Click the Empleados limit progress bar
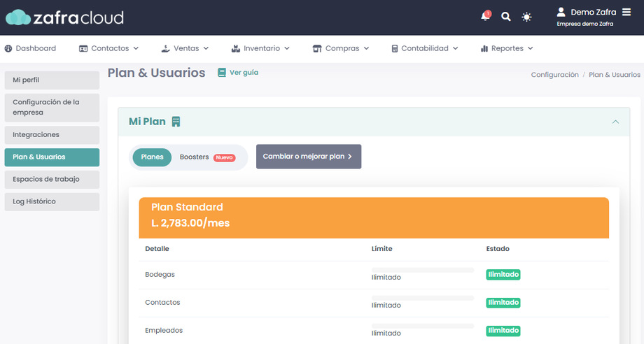This screenshot has height=344, width=644. pyautogui.click(x=423, y=326)
